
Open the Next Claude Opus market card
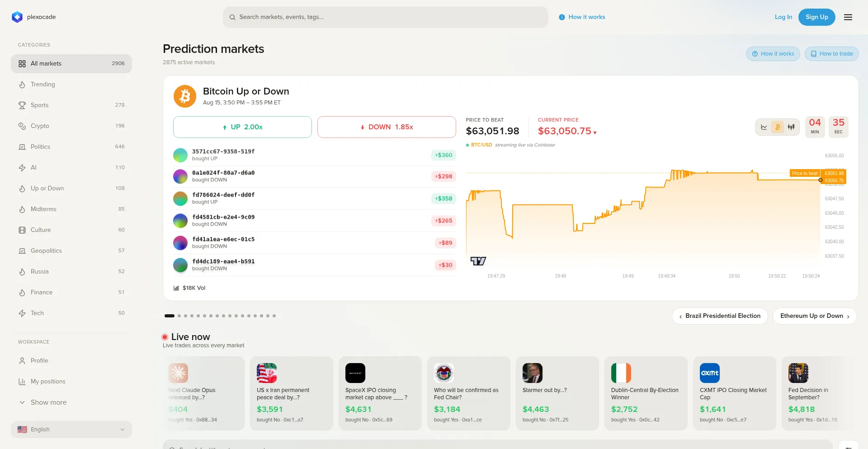pyautogui.click(x=203, y=393)
